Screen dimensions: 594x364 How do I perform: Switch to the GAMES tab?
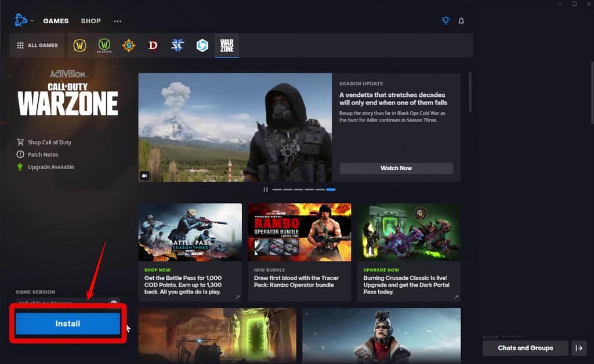[x=56, y=21]
